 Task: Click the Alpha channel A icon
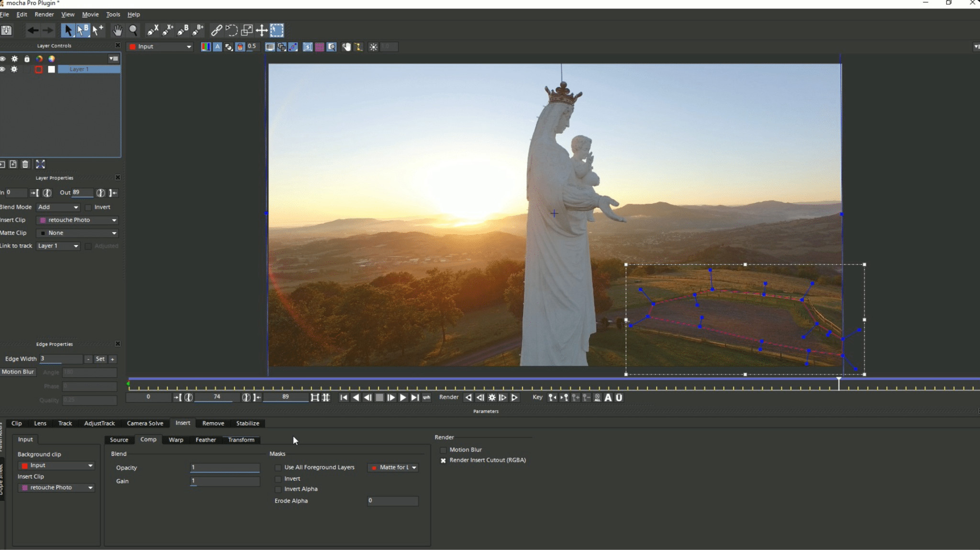pyautogui.click(x=217, y=47)
